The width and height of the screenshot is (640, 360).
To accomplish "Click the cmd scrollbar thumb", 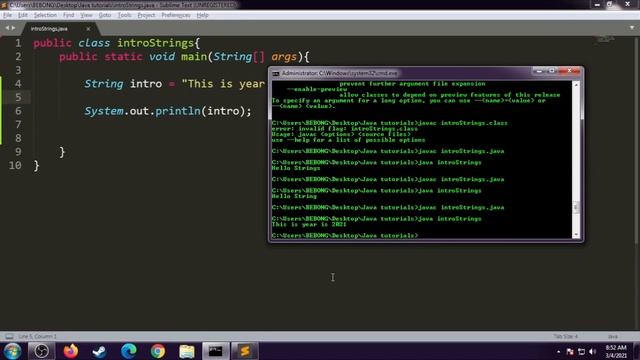I will (x=576, y=207).
